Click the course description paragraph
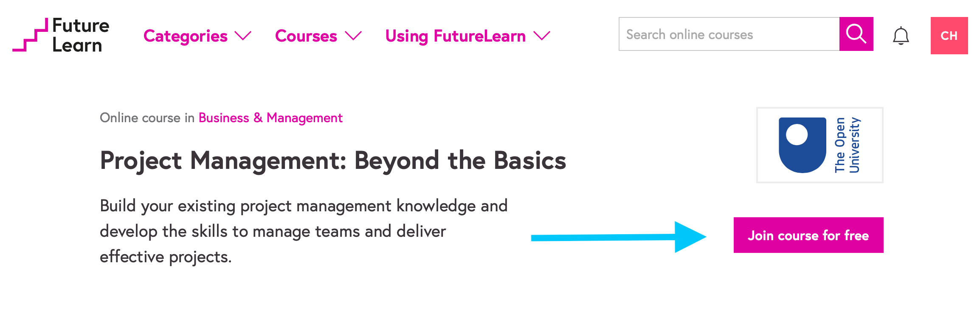Image resolution: width=980 pixels, height=314 pixels. click(x=304, y=231)
